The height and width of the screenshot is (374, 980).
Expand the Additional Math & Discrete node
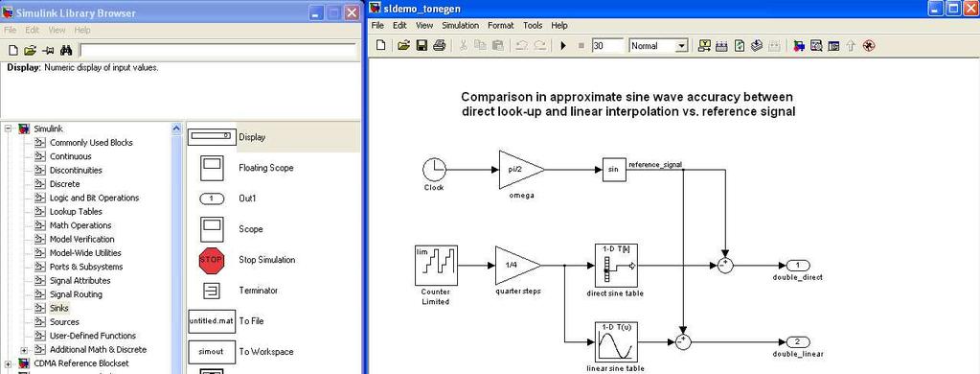[24, 350]
